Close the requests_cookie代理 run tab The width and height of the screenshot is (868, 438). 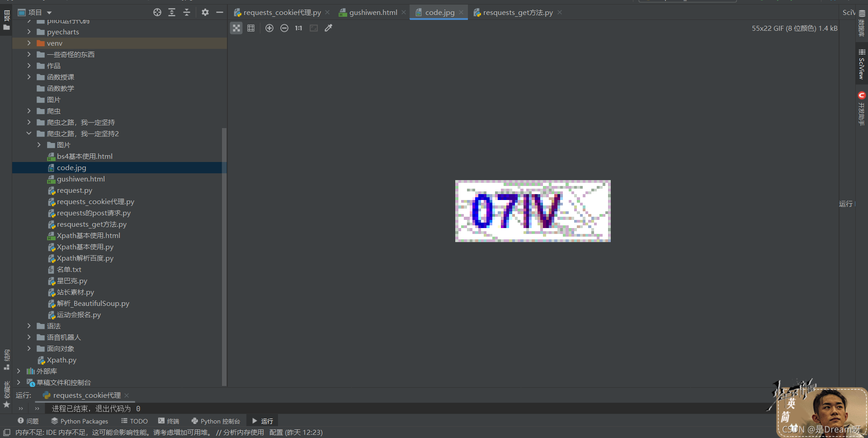pyautogui.click(x=127, y=395)
